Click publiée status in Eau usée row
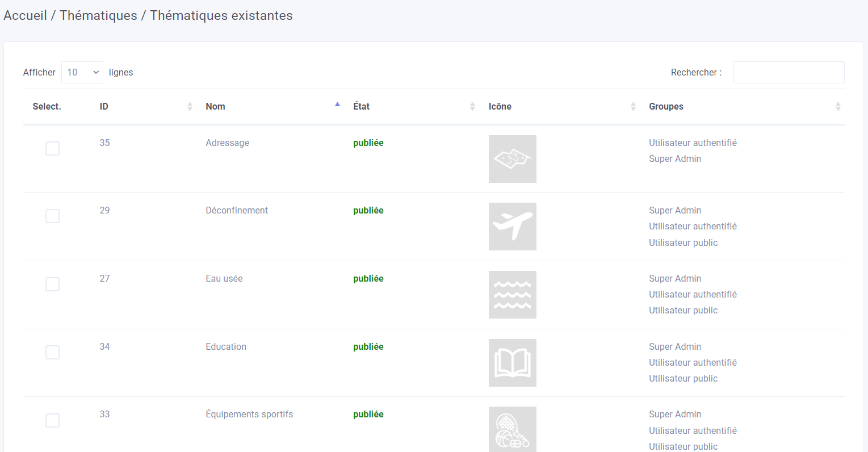The image size is (868, 452). [368, 278]
